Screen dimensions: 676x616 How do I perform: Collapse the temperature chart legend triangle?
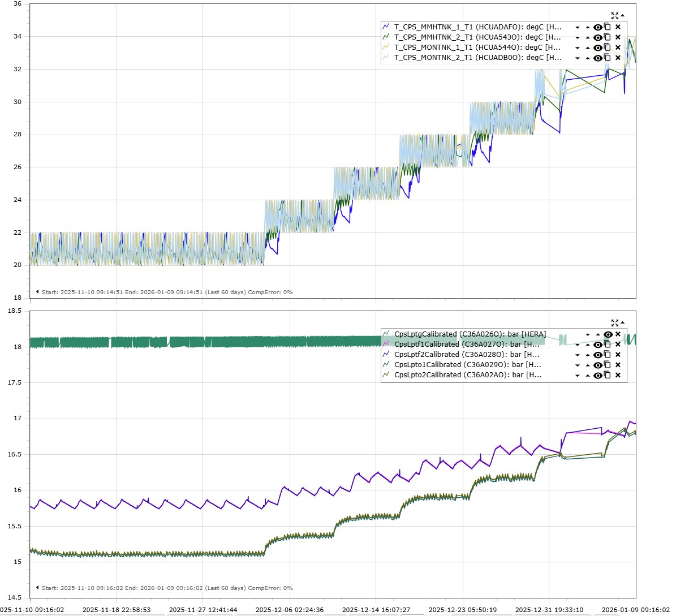point(622,15)
